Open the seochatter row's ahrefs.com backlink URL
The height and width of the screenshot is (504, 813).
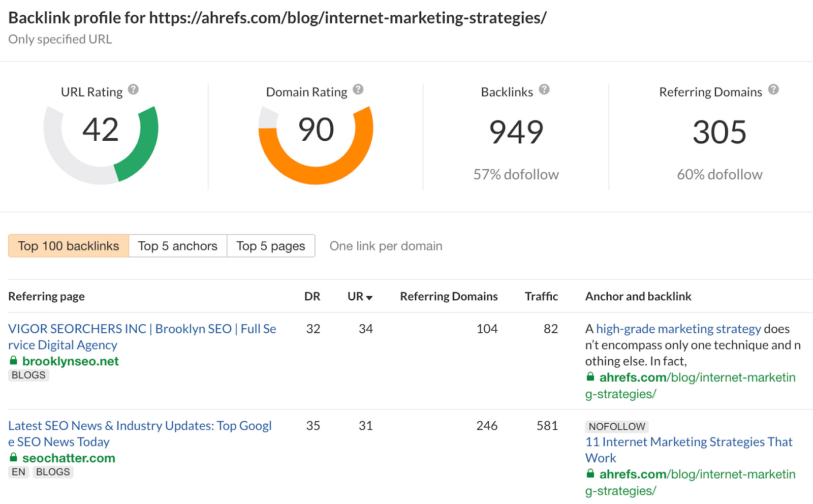[691, 482]
